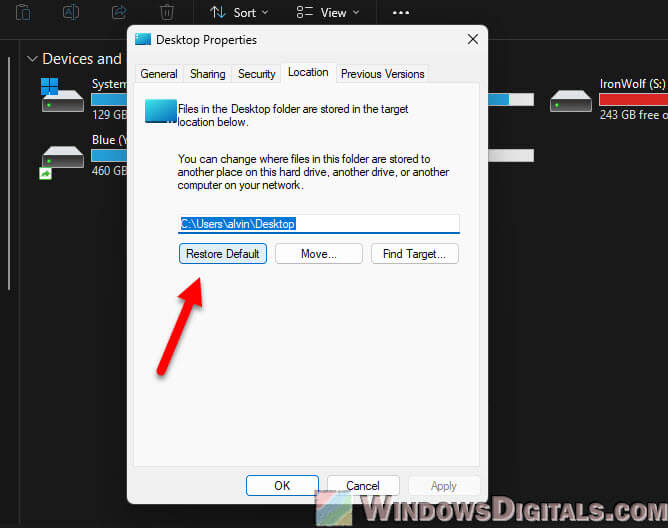Open the See more ellipsis menu
Screen dimensions: 668x528
401,13
